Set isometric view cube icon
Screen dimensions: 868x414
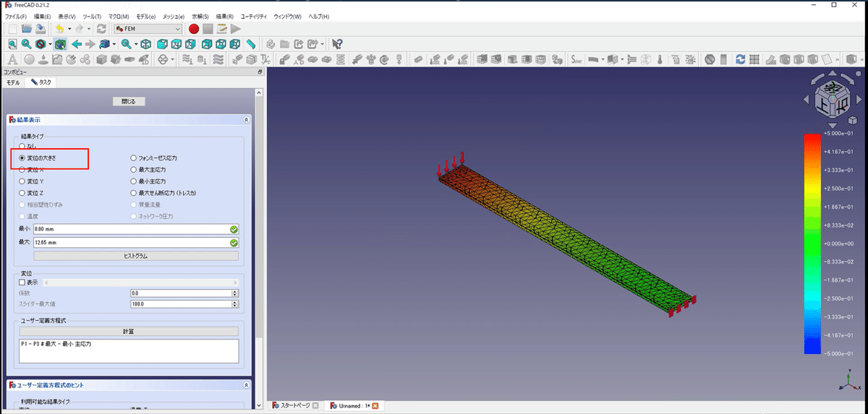(145, 44)
